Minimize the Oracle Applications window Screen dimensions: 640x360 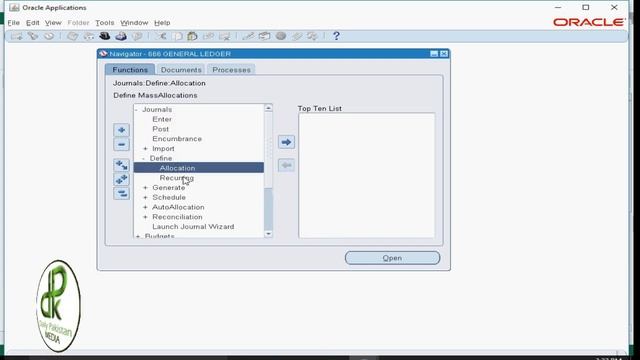pos(558,7)
